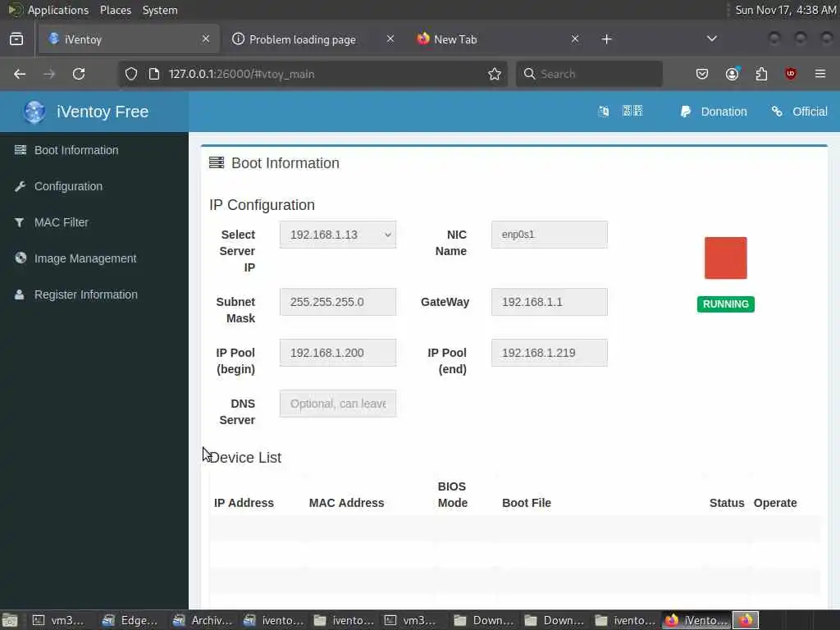Close the Problem loading page tab

pos(390,39)
